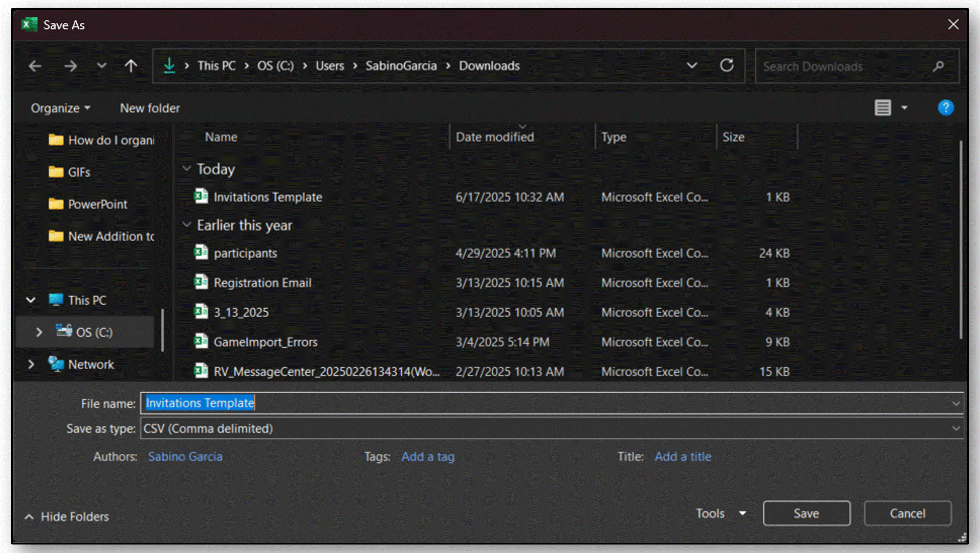The height and width of the screenshot is (553, 980).
Task: Open the Tools dropdown
Action: tap(721, 514)
